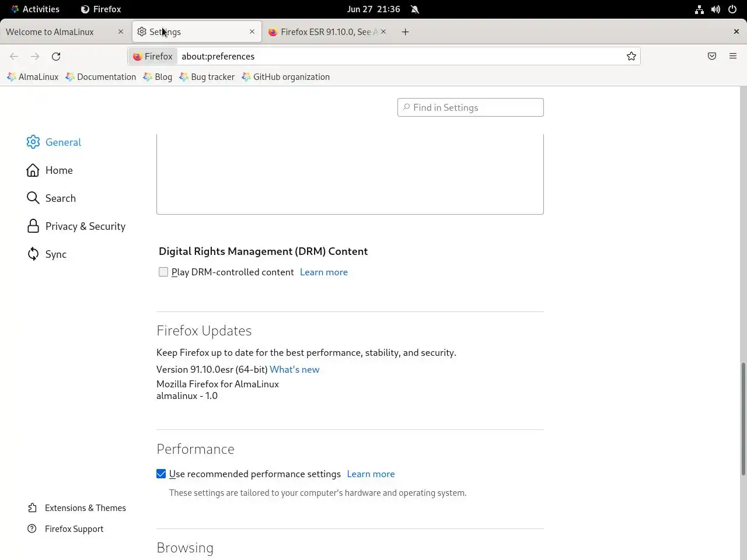Switch to the Firefox ESR 91.10.0 tab
The width and height of the screenshot is (747, 560).
click(327, 32)
